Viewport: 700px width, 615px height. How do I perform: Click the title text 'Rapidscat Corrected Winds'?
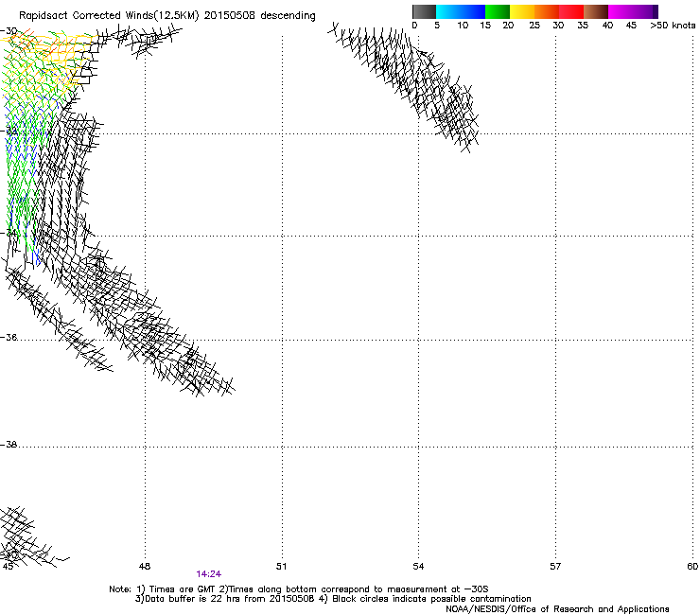pos(86,16)
